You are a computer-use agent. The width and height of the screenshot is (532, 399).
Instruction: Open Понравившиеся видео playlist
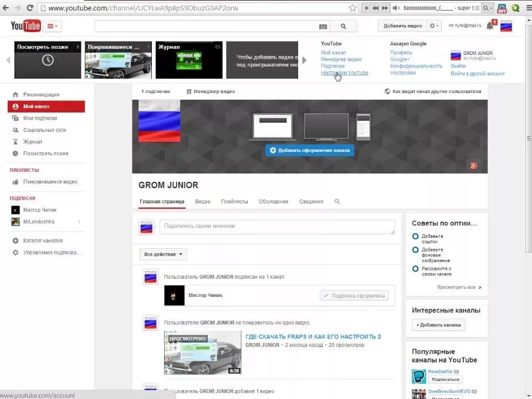pyautogui.click(x=46, y=182)
